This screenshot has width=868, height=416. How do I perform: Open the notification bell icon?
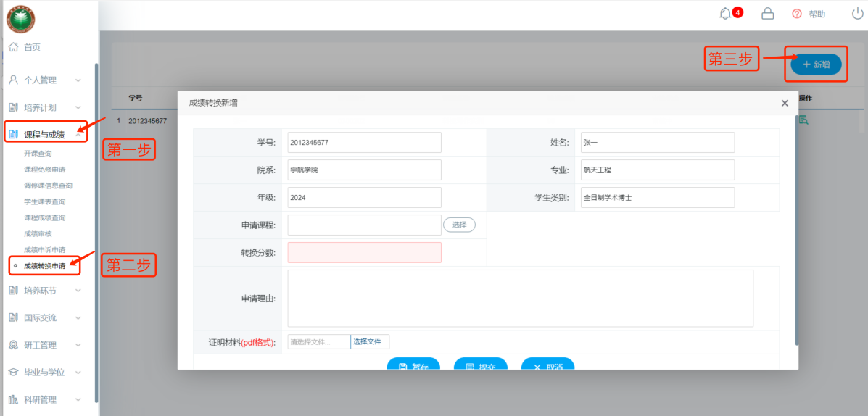[x=726, y=14]
